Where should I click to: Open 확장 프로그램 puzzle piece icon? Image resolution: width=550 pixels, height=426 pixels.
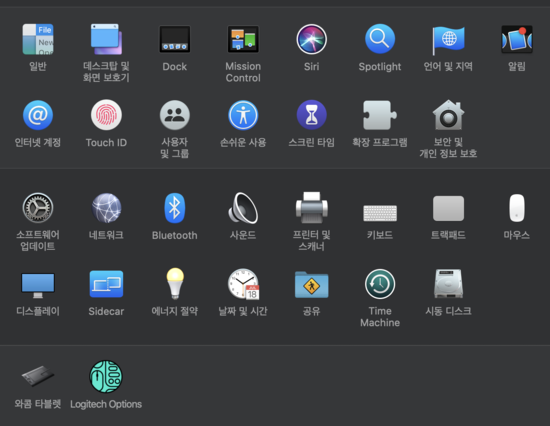380,115
